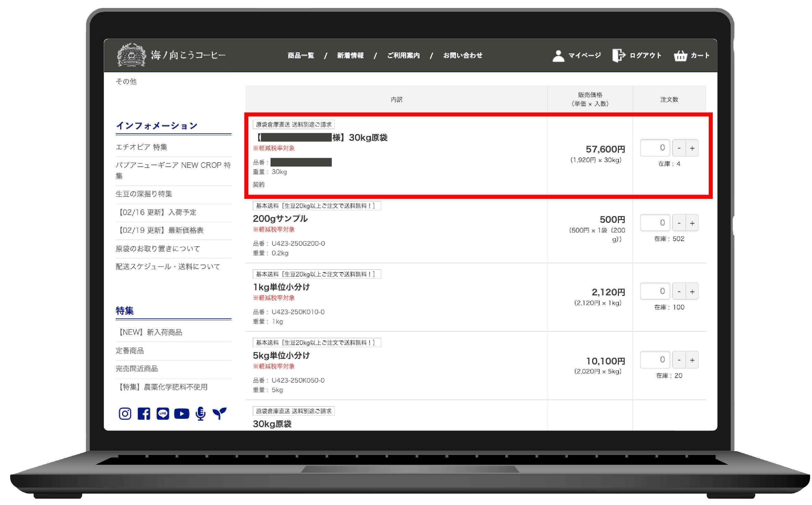Open the Instagram icon link

point(125,413)
